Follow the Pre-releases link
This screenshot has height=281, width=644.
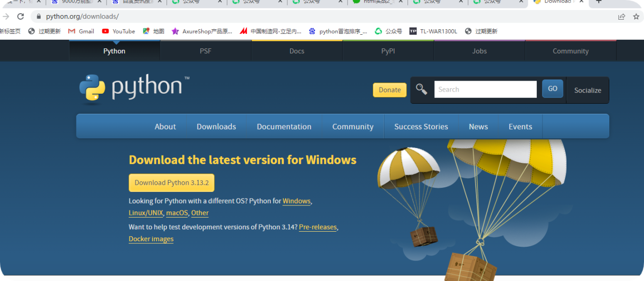click(x=318, y=227)
